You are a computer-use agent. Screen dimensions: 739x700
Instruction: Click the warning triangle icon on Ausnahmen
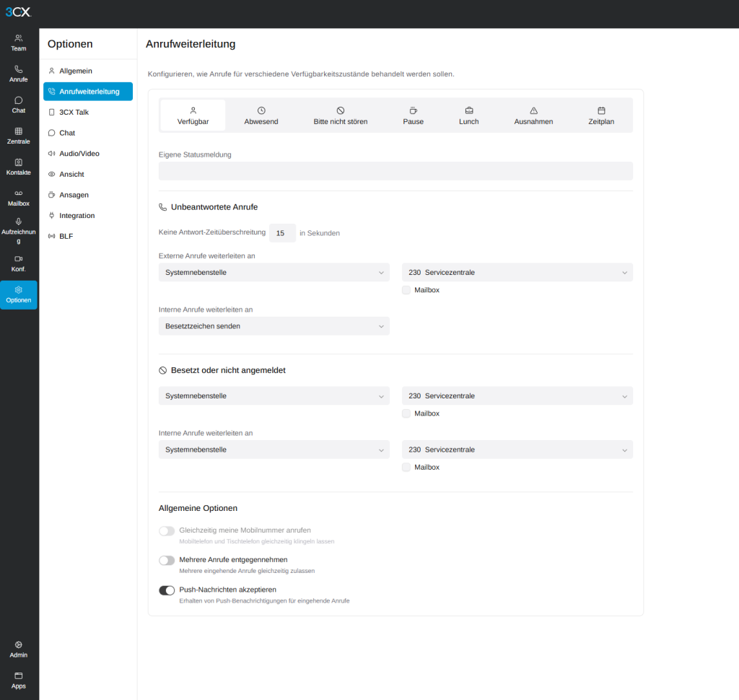click(x=533, y=110)
